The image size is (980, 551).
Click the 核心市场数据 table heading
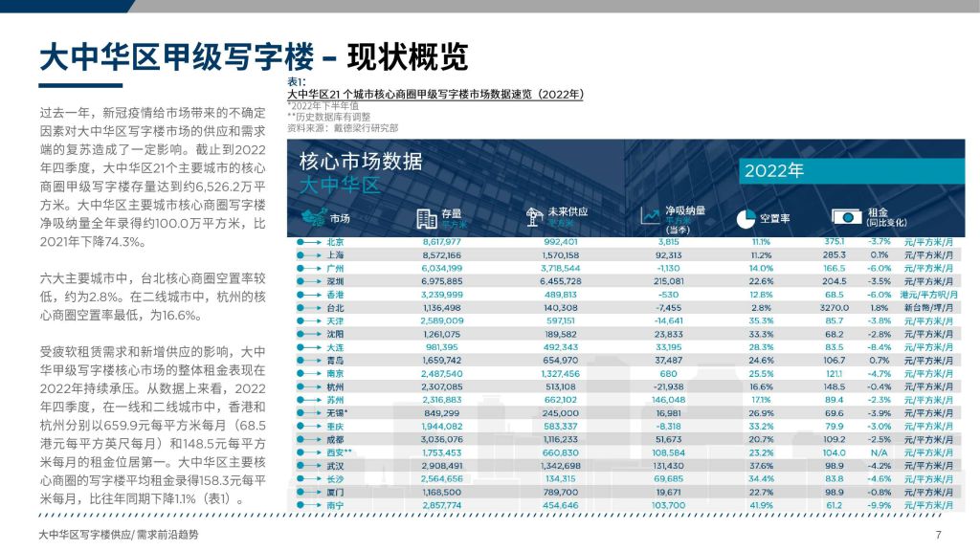pyautogui.click(x=361, y=160)
